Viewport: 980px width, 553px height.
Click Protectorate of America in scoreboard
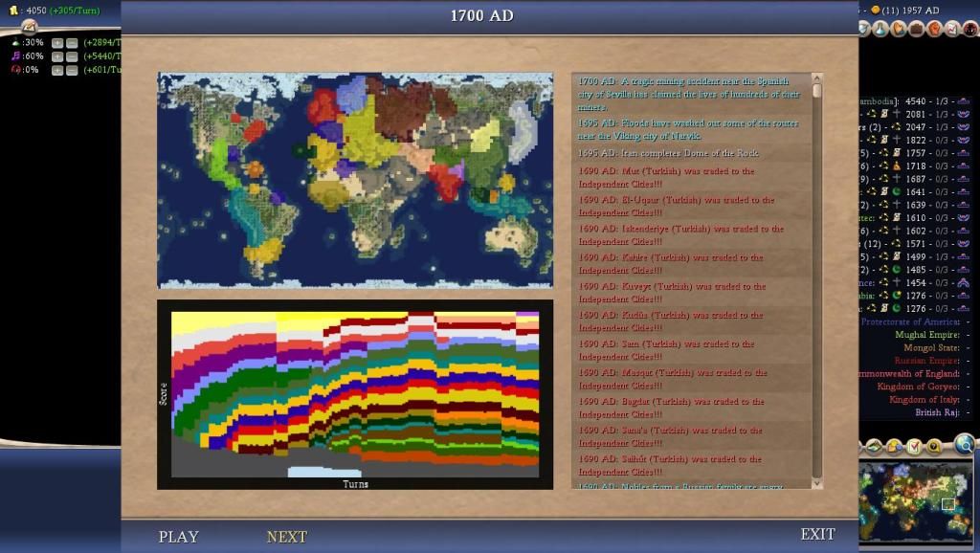click(910, 321)
